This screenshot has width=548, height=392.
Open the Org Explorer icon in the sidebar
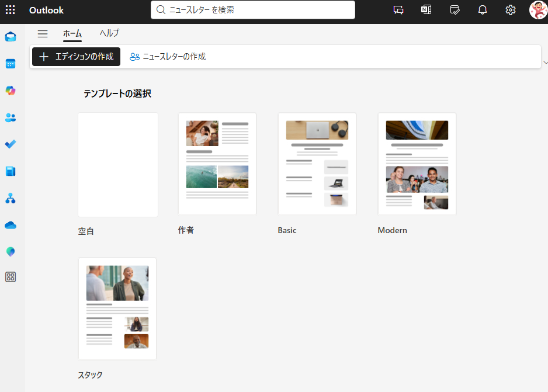click(x=11, y=199)
